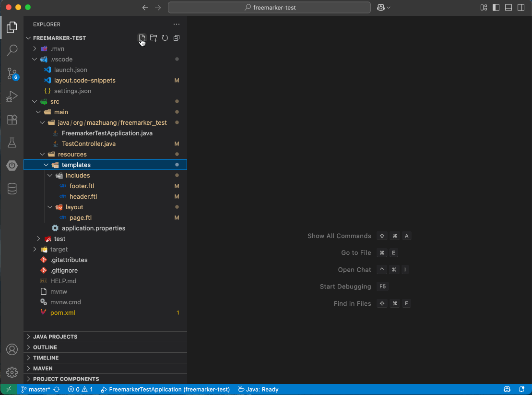Expand the MAVEN panel section
Screen dimensions: 532x395
click(43, 368)
